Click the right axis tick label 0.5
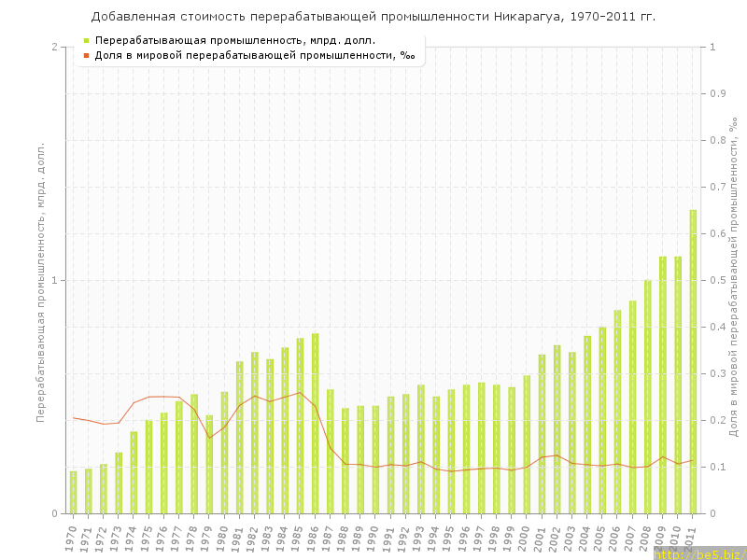The width and height of the screenshot is (747, 560). tap(719, 280)
